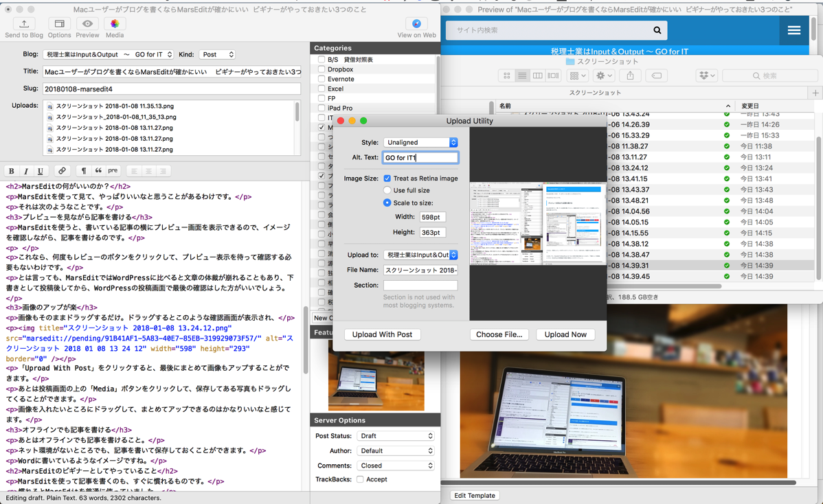Viewport: 823px width, 504px height.
Task: Click the paragraph pilcrow icon
Action: 83,171
